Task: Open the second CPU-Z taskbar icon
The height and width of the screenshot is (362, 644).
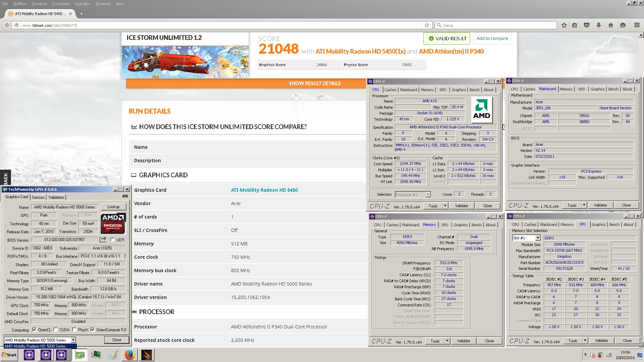Action: pos(46,355)
